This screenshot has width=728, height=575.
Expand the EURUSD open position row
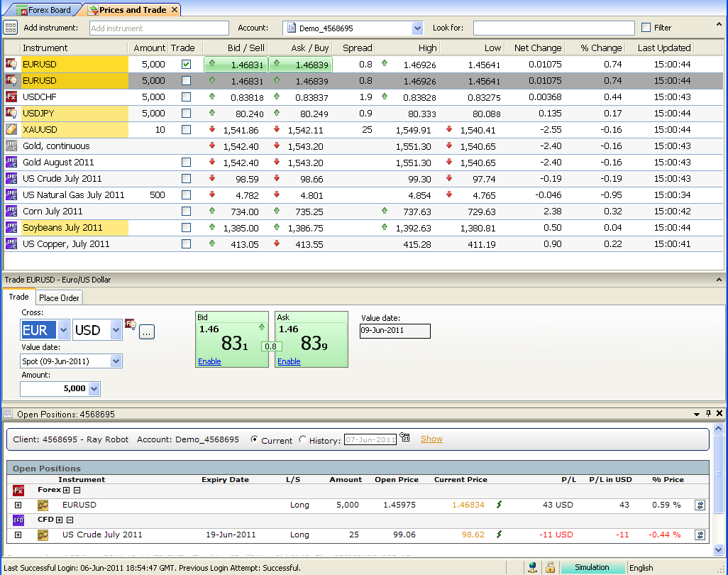pos(18,505)
